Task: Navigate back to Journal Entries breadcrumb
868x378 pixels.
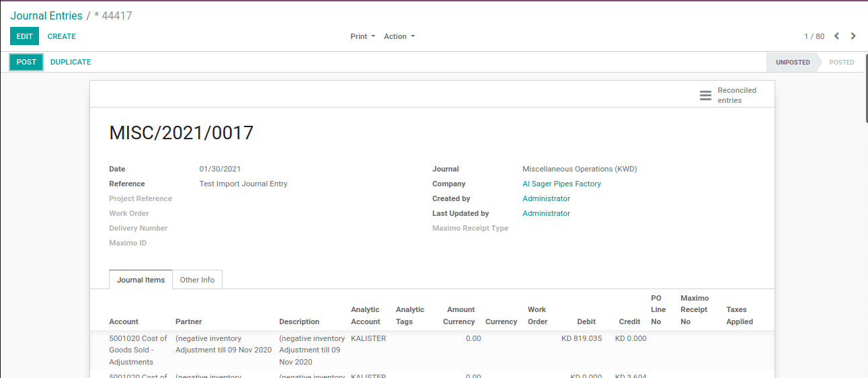Action: (x=46, y=15)
